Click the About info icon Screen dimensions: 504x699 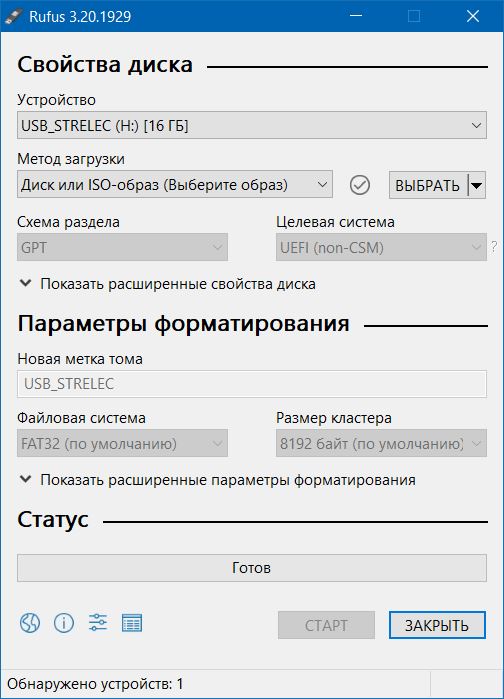(64, 623)
